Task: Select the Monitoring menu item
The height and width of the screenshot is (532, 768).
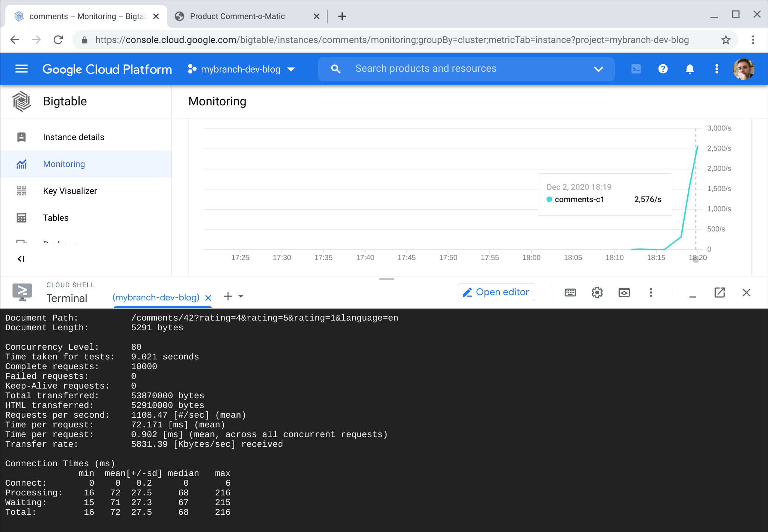Action: coord(64,164)
